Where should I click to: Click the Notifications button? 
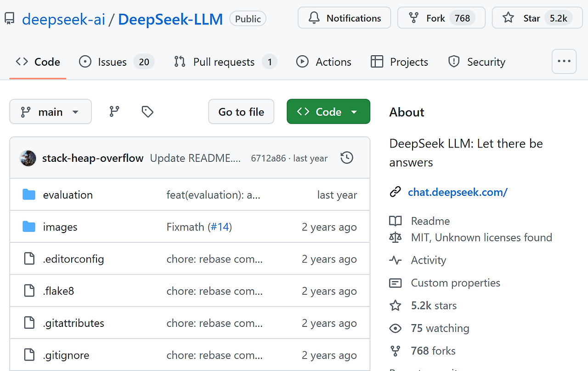click(x=344, y=18)
